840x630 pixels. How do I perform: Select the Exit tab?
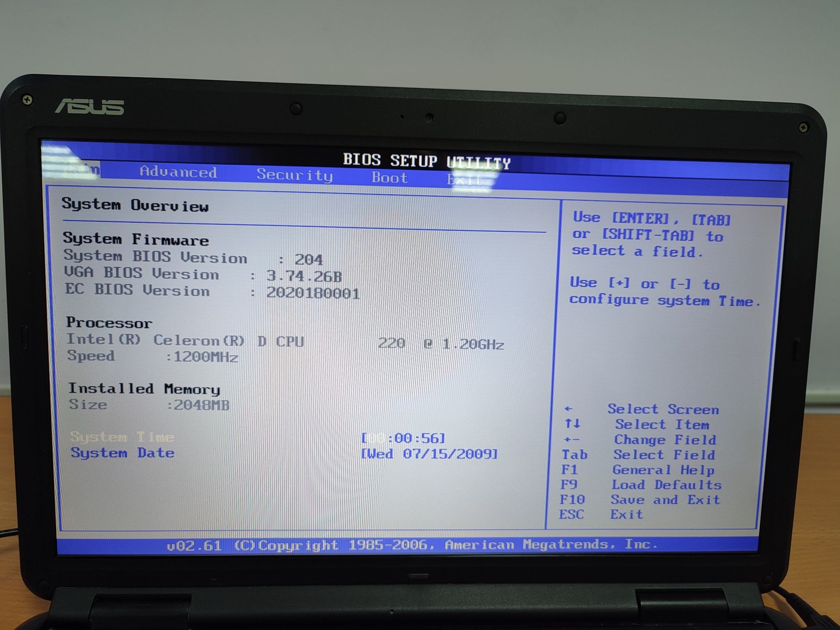tap(464, 179)
